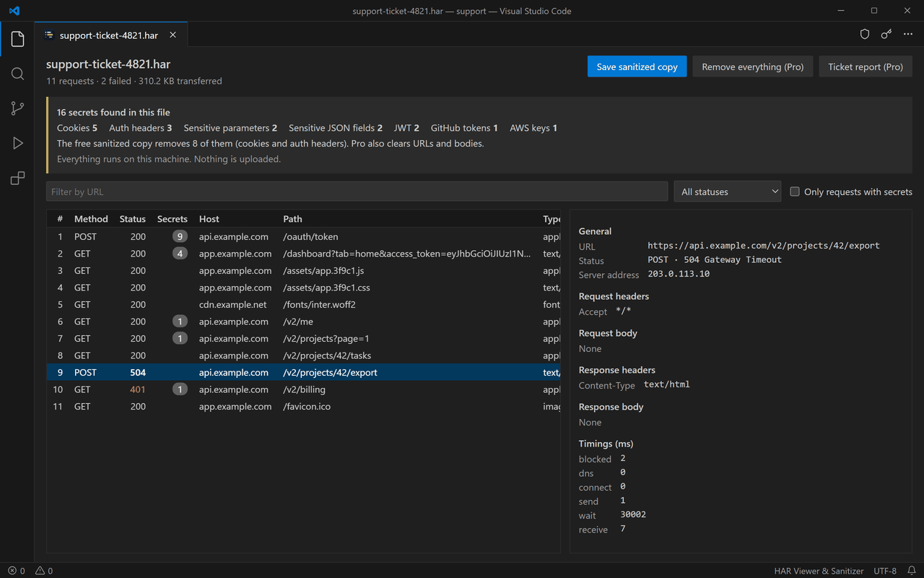Select the /assets/app.3f9c1.css request row
924x578 pixels.
[304, 288]
